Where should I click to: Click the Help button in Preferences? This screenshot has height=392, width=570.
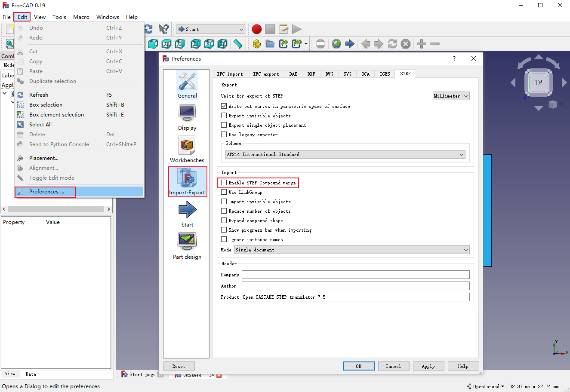463,366
